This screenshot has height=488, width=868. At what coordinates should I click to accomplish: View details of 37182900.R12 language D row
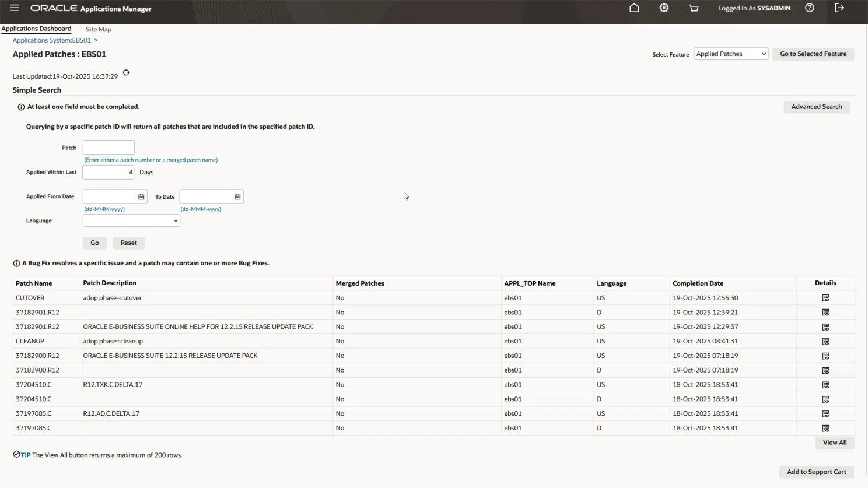(825, 370)
